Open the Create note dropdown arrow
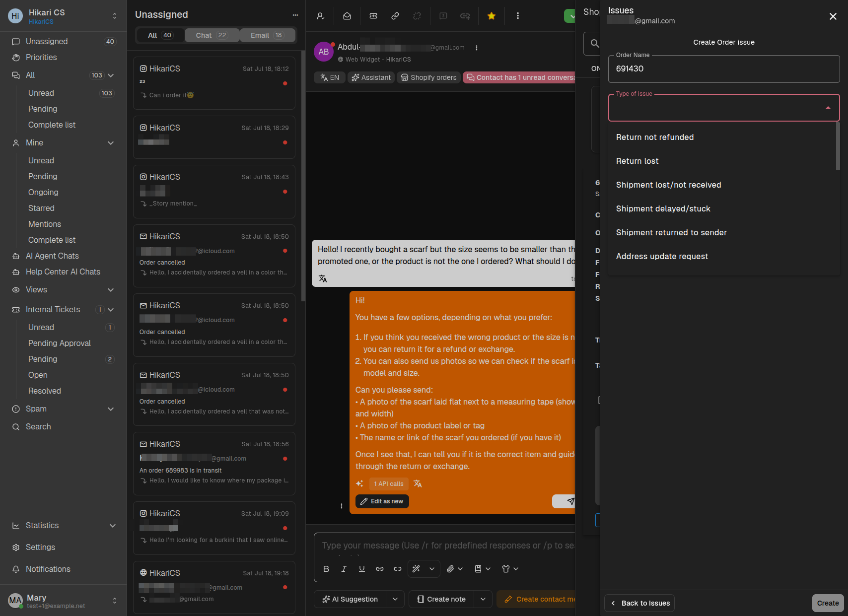Image resolution: width=848 pixels, height=616 pixels. (x=483, y=599)
